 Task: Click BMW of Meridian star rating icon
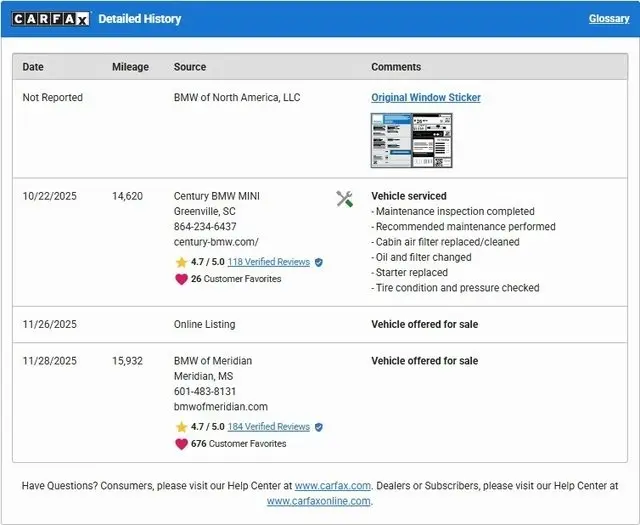[181, 427]
